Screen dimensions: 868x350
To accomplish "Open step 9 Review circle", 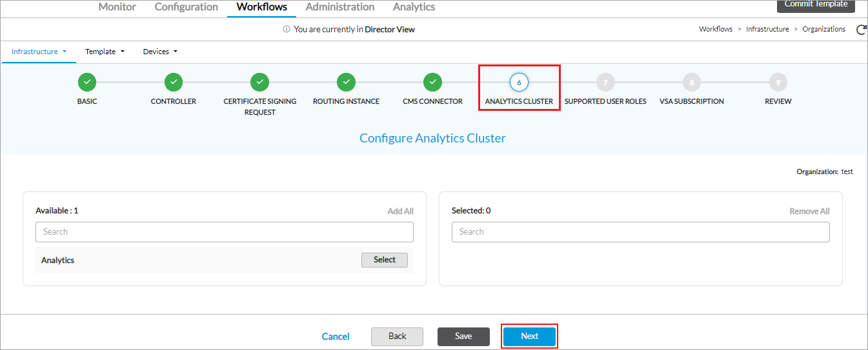I will [x=778, y=83].
